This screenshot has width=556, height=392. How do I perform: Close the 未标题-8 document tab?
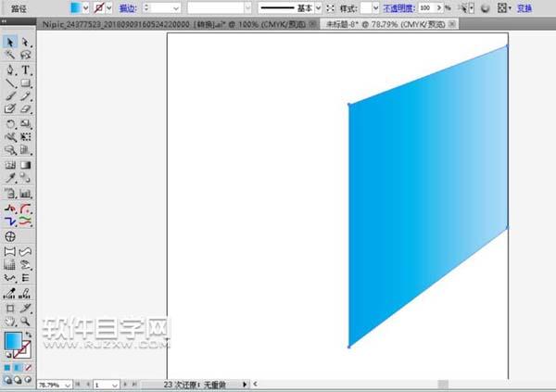tap(452, 24)
